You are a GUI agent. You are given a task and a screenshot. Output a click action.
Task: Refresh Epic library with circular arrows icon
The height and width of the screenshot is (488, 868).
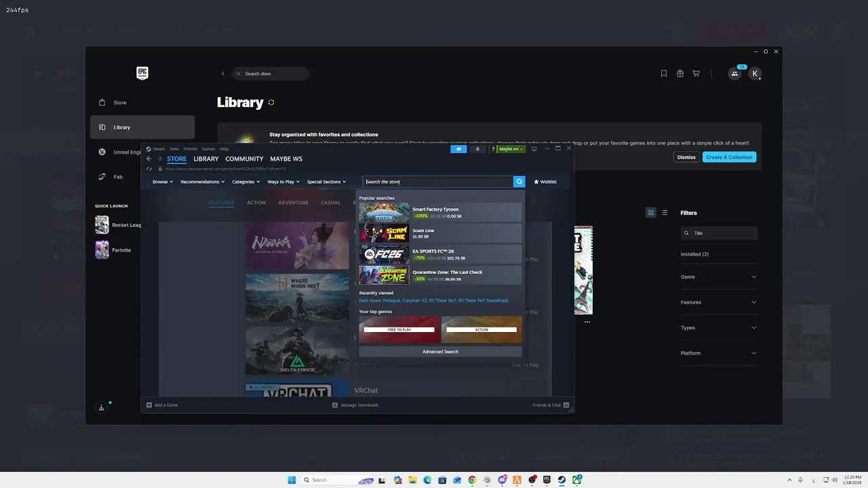[x=271, y=102]
